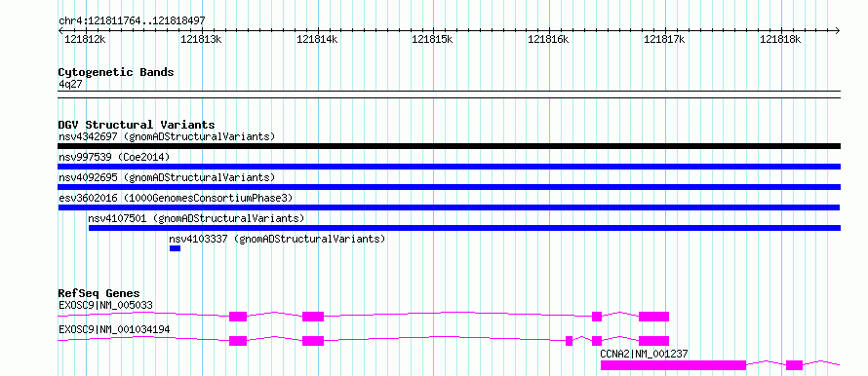Screen dimensions: 868x376
Task: Click leftmost exon of EXOSC9 NM_001034194
Action: point(238,341)
